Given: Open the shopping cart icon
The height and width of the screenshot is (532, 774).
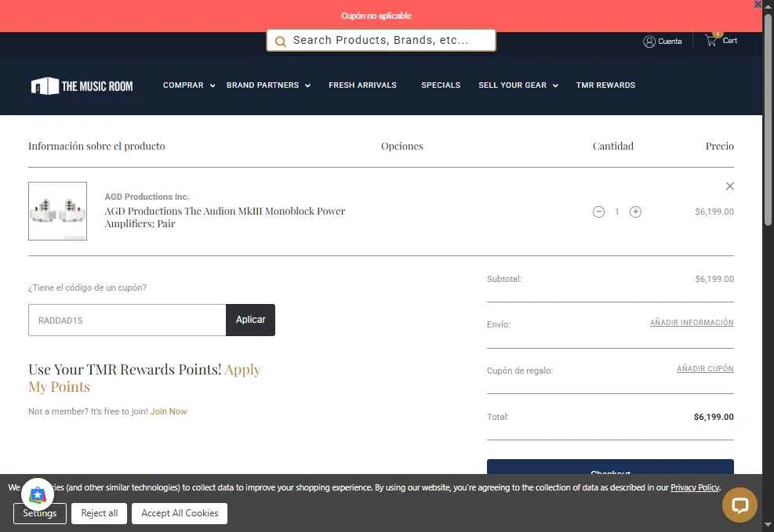Looking at the screenshot, I should 710,41.
